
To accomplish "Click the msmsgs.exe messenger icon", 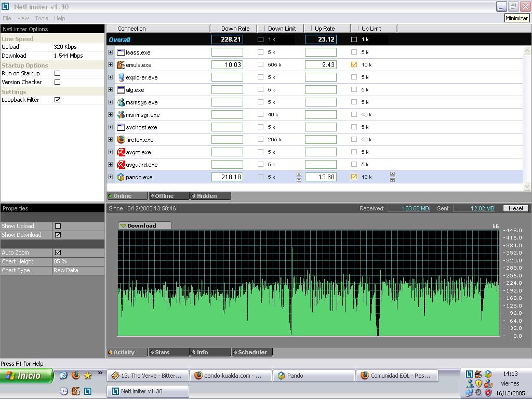I will [x=121, y=102].
